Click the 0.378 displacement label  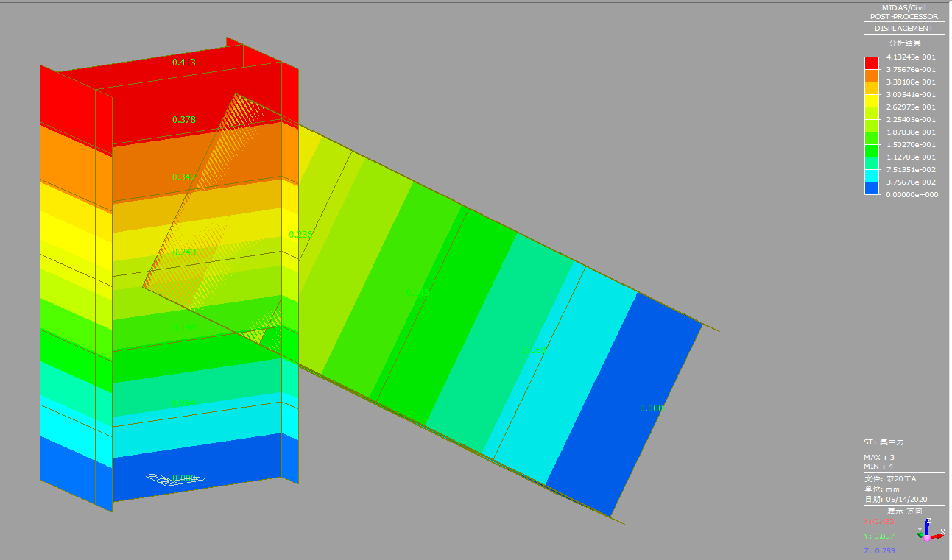[184, 120]
